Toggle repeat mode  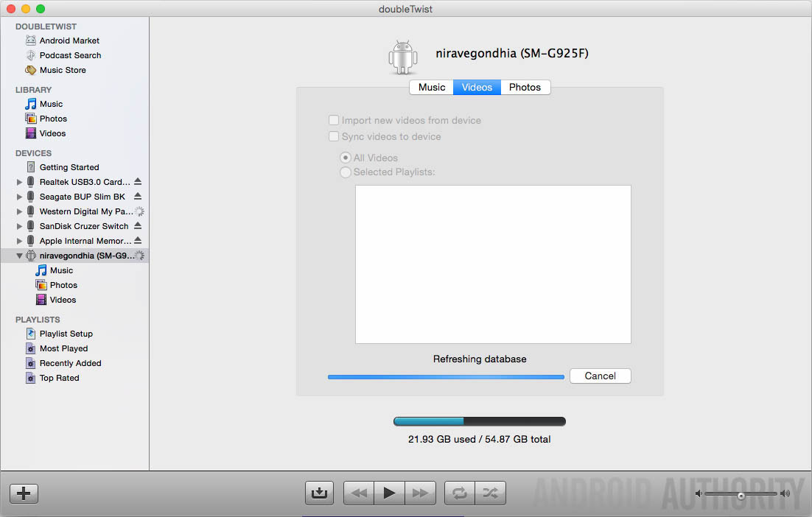(x=459, y=493)
